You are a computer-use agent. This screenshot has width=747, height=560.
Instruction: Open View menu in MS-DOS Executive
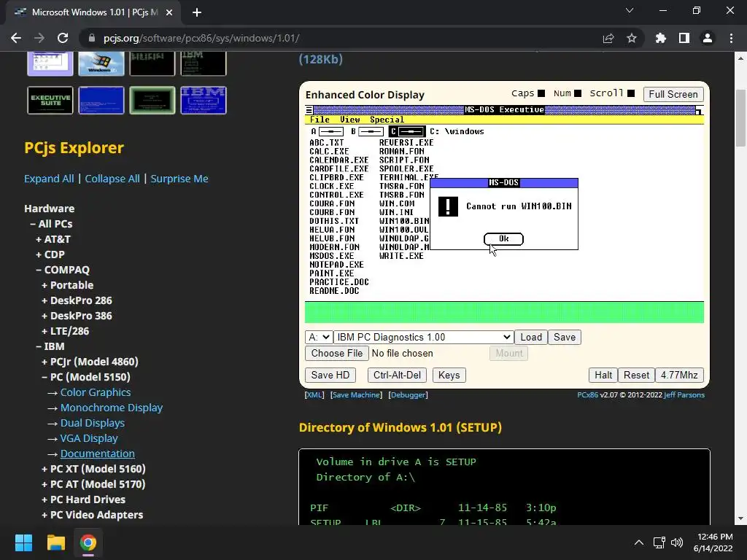[349, 120]
